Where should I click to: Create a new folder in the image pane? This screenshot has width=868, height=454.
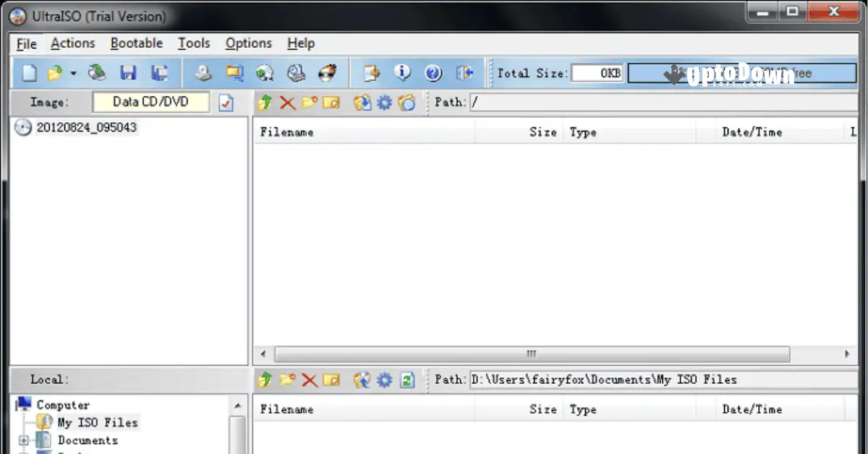pyautogui.click(x=309, y=102)
